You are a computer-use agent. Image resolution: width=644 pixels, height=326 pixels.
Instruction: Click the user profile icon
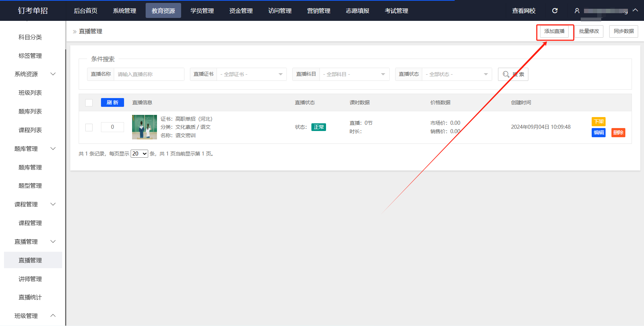click(x=577, y=11)
